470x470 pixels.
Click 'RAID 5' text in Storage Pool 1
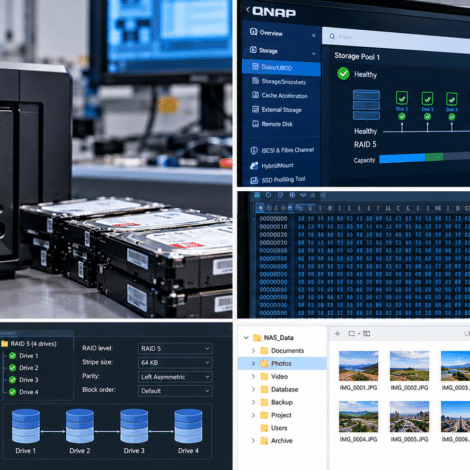coord(365,144)
